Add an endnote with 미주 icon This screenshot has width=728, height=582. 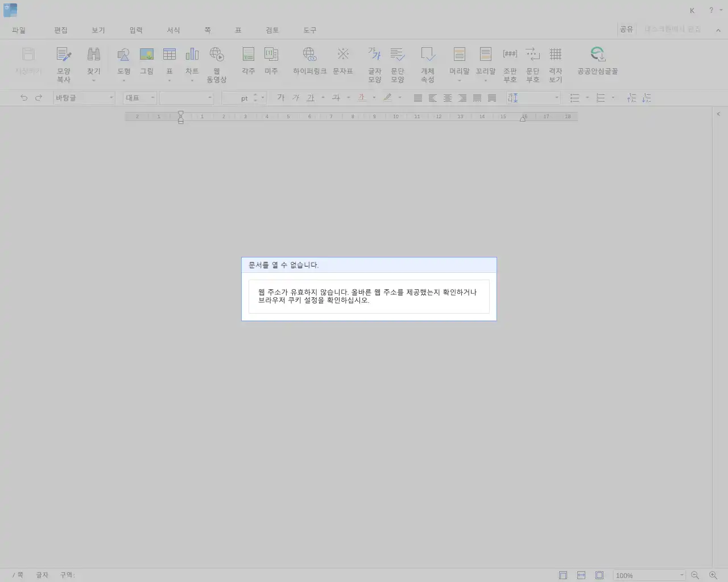(x=271, y=55)
